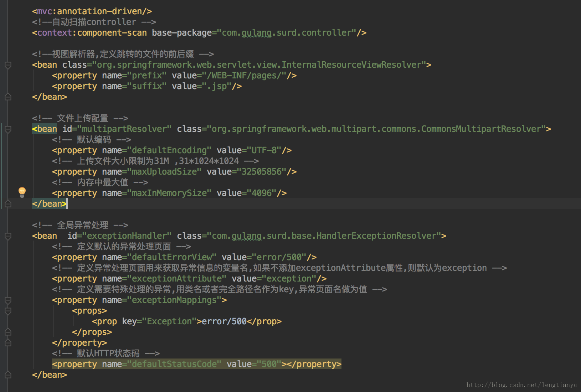Click the comment '全局异常处理'

pos(80,225)
